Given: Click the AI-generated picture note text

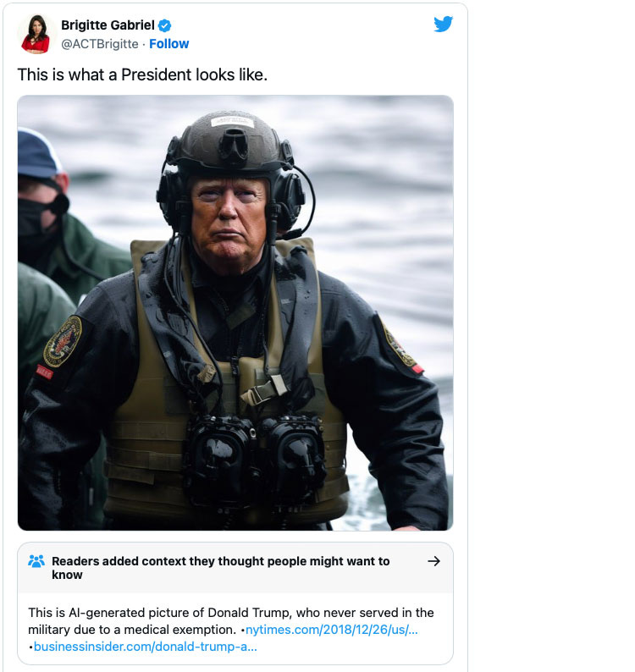Looking at the screenshot, I should click(x=231, y=621).
